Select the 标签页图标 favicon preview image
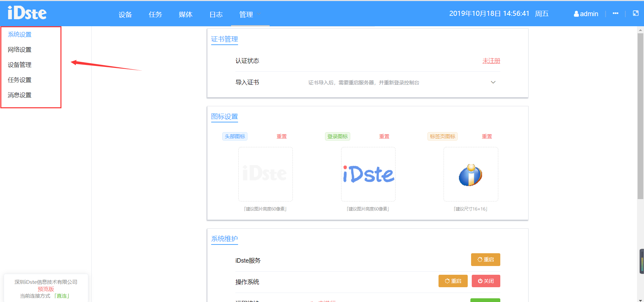The image size is (644, 302). coord(470,174)
